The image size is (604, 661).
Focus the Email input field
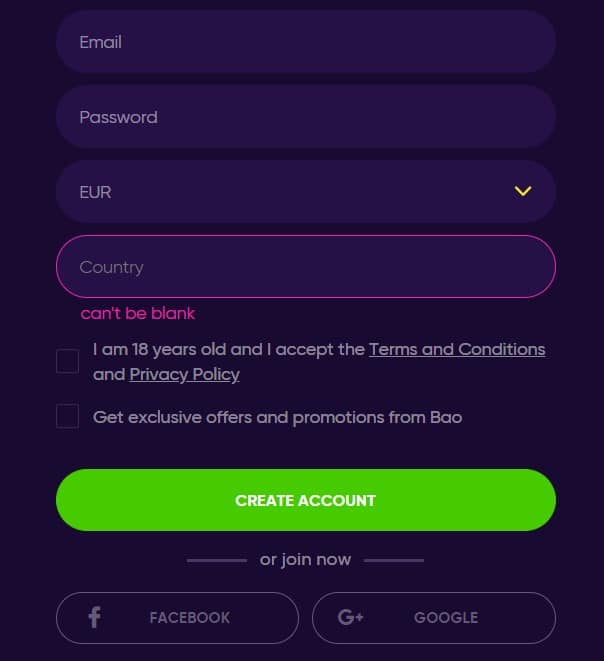pos(306,42)
